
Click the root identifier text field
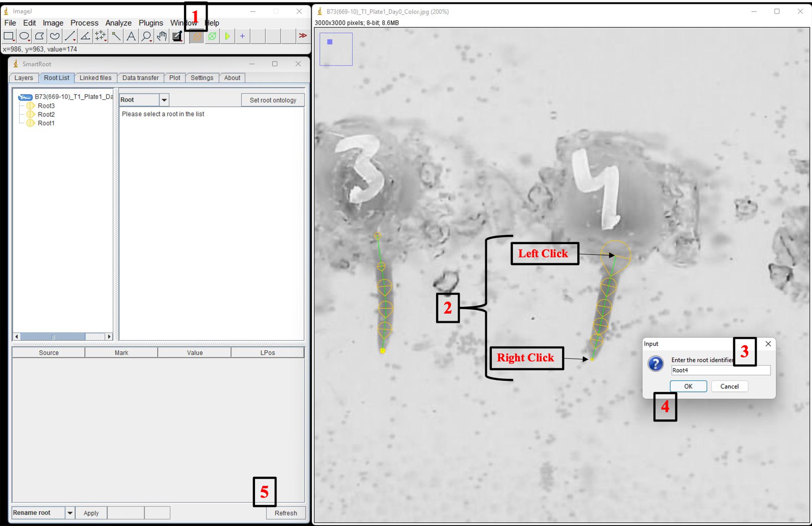(720, 370)
